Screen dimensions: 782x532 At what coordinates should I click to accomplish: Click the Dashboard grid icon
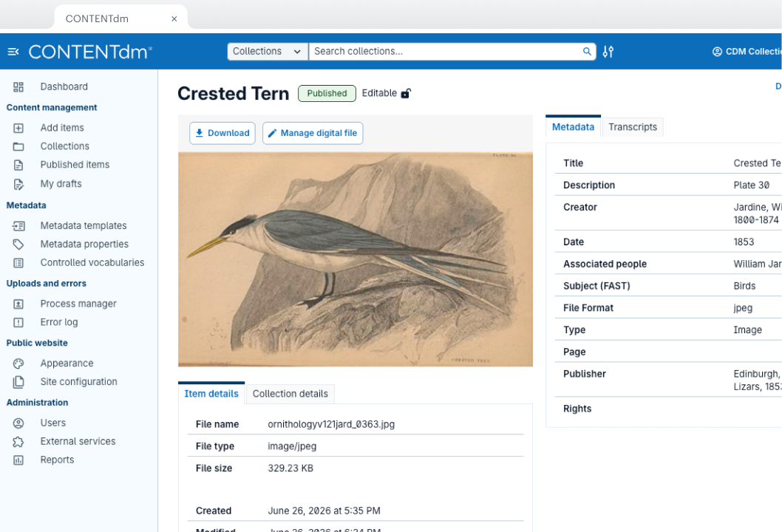pyautogui.click(x=18, y=86)
